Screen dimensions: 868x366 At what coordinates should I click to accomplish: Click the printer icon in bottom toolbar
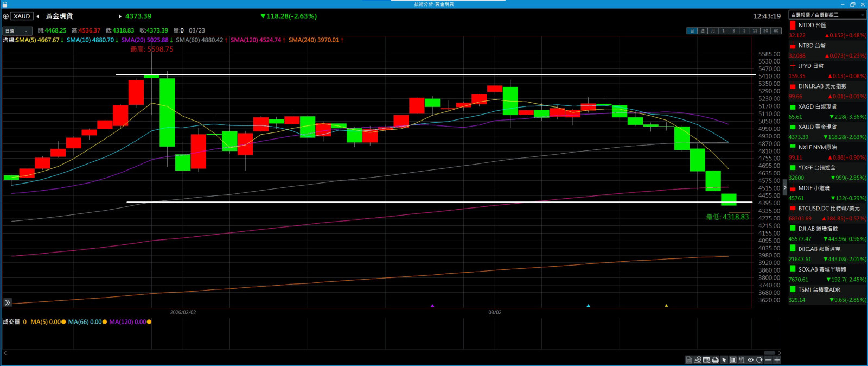tap(715, 360)
